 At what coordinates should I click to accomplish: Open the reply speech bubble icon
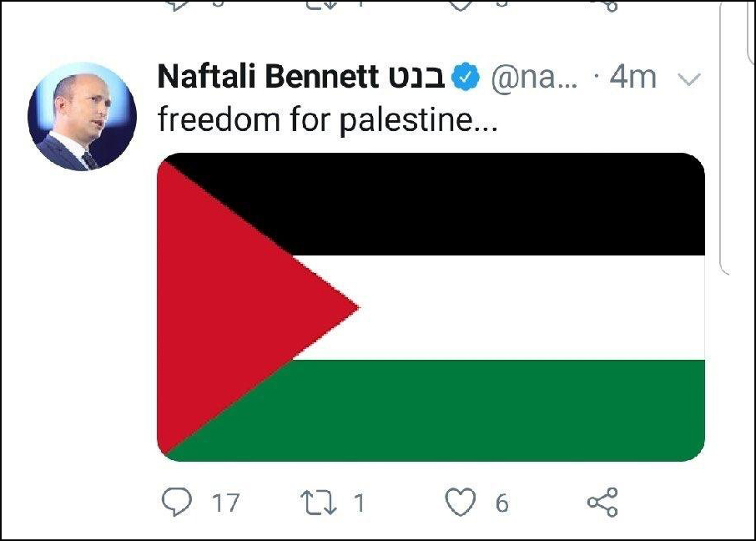176,503
